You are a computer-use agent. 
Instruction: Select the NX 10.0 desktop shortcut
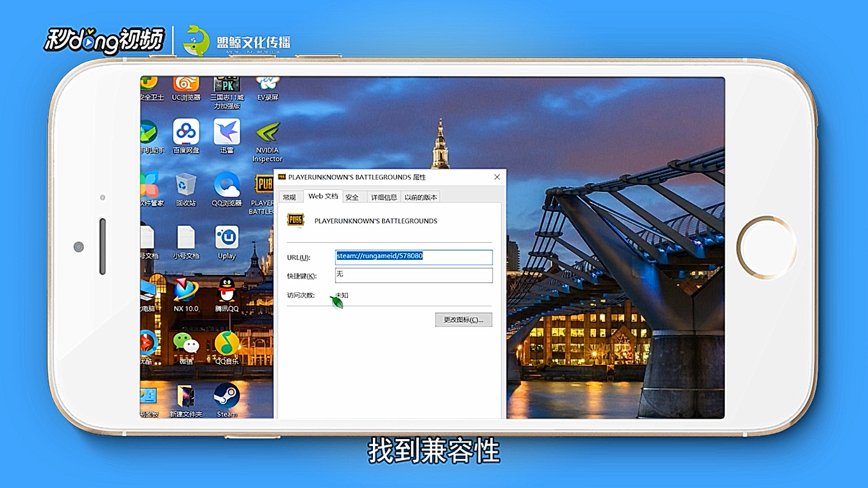coord(186,295)
